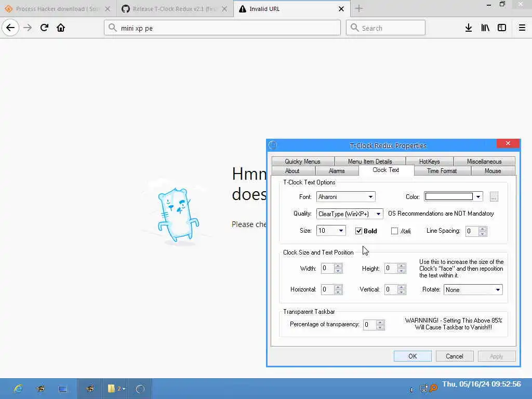Click the white color swatch in Color box
Viewport: 532px width, 399px height.
click(449, 196)
